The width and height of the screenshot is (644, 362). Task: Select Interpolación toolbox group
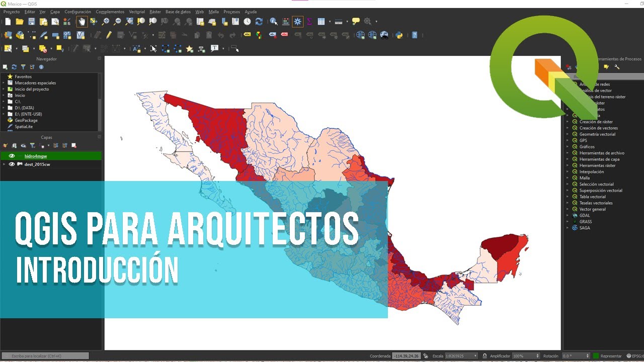591,171
